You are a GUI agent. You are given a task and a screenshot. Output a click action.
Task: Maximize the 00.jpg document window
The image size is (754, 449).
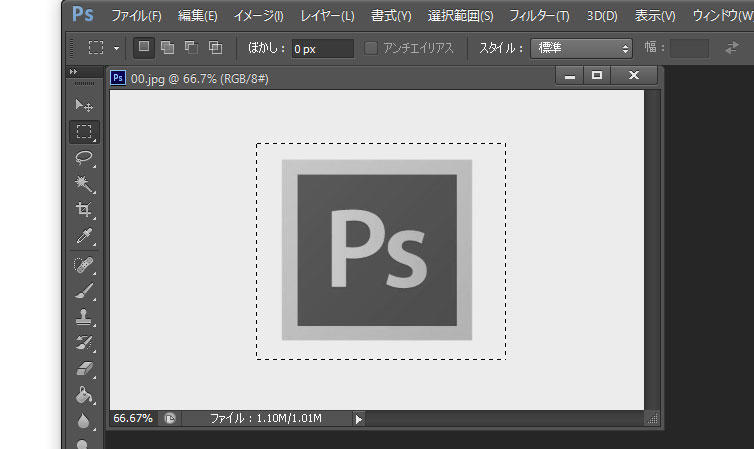pos(597,75)
